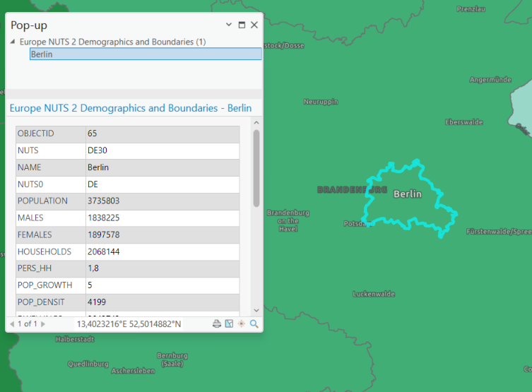Click the Neuruppin label on the map
Image resolution: width=532 pixels, height=392 pixels.
pos(321,102)
